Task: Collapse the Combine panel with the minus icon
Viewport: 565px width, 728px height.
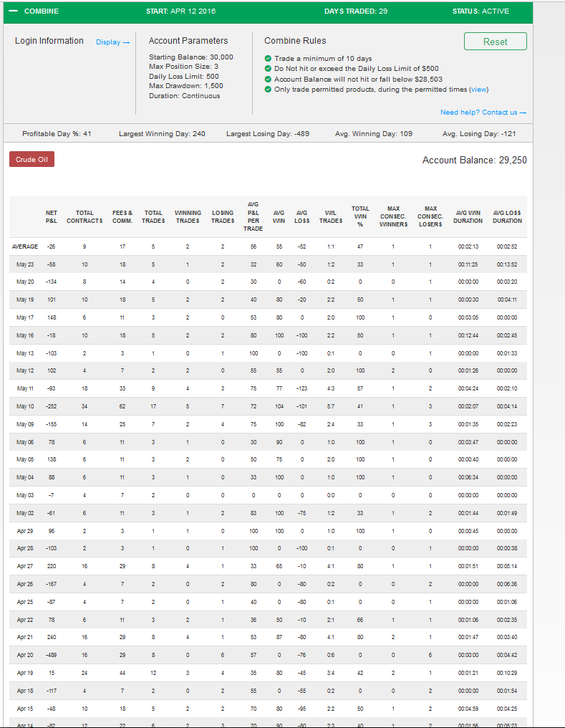Action: [14, 11]
